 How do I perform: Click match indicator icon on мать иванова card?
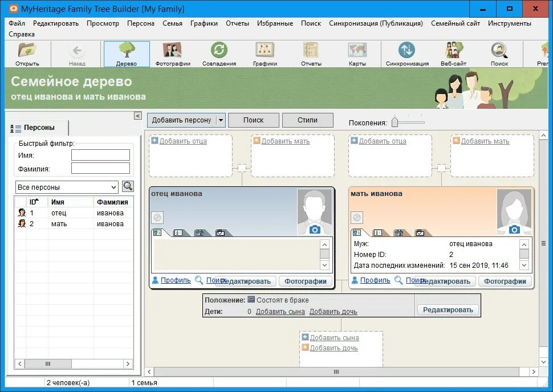click(357, 218)
